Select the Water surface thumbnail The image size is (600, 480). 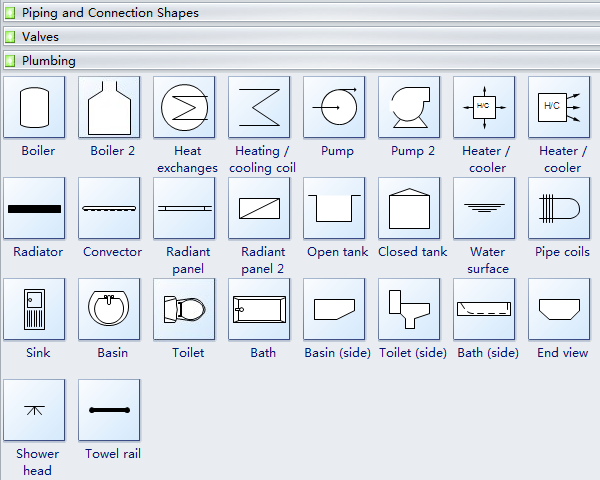pos(484,208)
